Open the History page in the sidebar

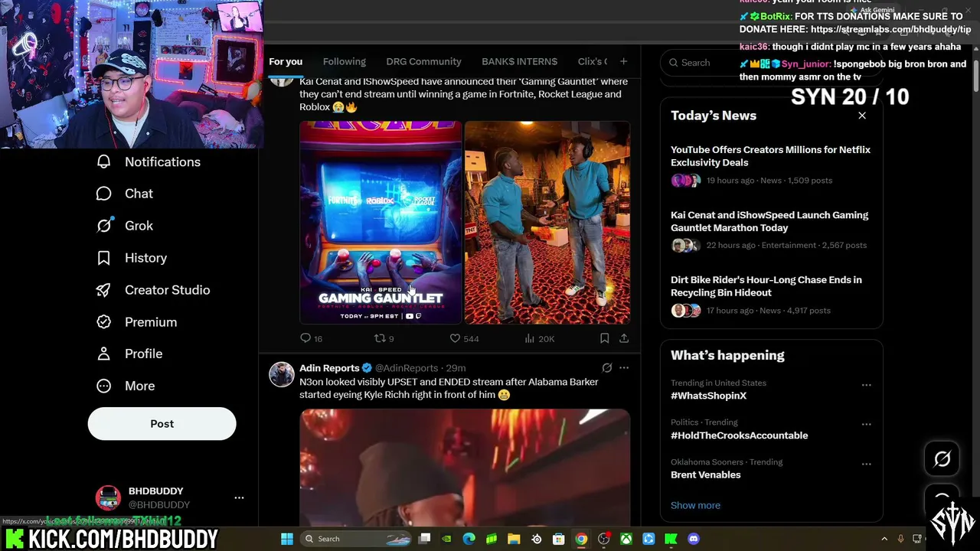pos(131,258)
